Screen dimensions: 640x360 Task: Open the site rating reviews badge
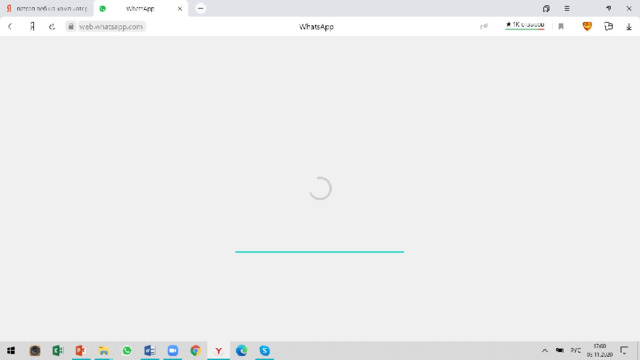click(524, 25)
